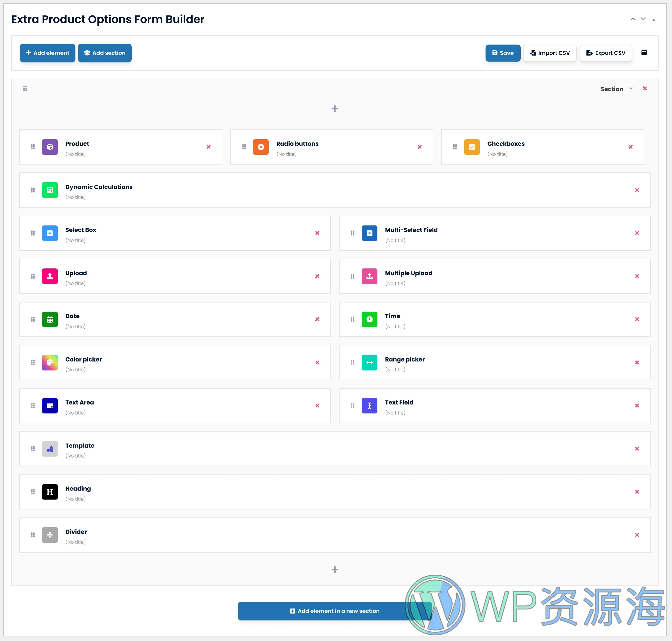Screen dimensions: 672x641
Task: Click the Time clock icon
Action: click(x=369, y=319)
